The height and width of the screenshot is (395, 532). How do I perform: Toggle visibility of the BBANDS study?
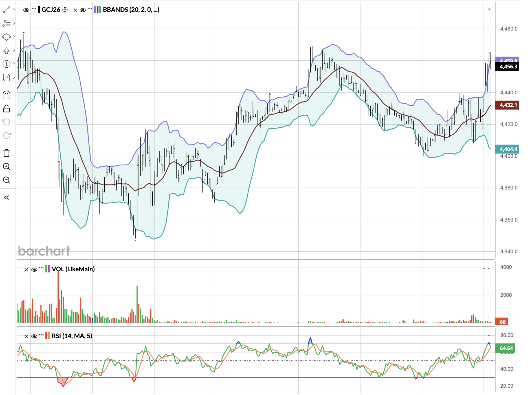tap(83, 10)
